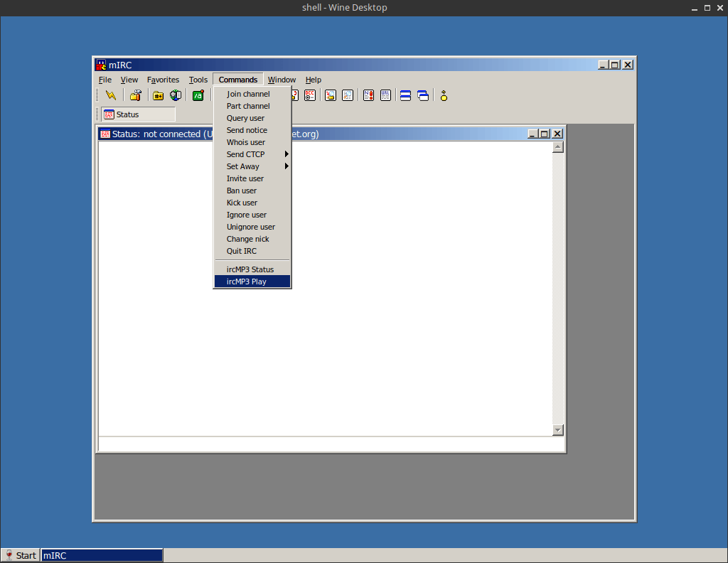Click the Connect lightning bolt icon
Image resolution: width=728 pixels, height=563 pixels.
(x=110, y=95)
